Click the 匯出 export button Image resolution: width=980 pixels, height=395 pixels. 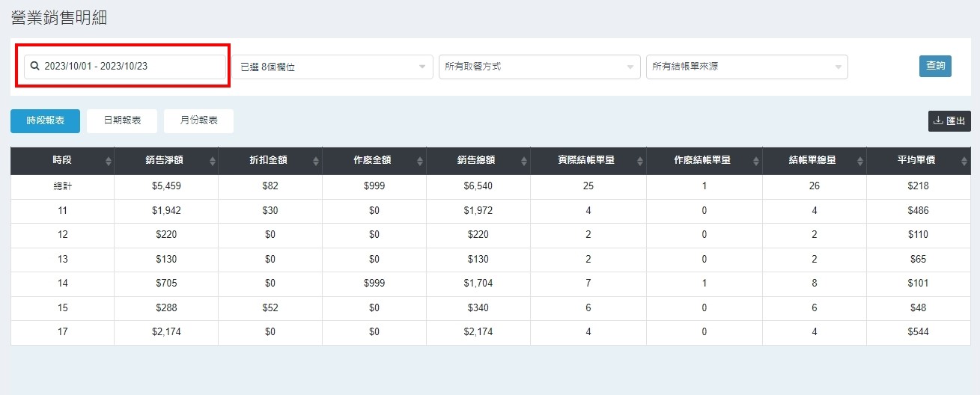pos(949,120)
